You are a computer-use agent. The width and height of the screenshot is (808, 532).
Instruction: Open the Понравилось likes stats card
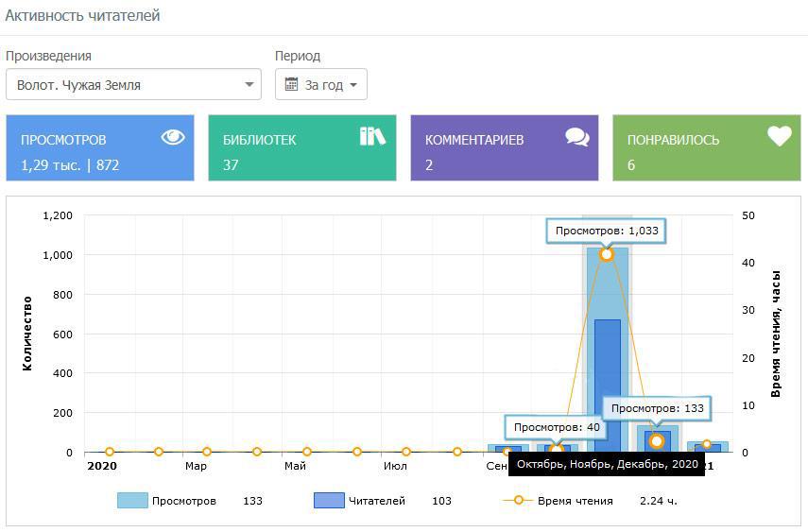coord(707,148)
